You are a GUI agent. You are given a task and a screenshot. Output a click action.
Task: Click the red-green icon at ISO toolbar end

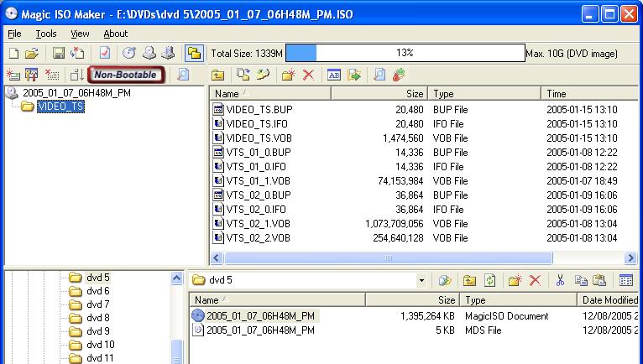399,75
